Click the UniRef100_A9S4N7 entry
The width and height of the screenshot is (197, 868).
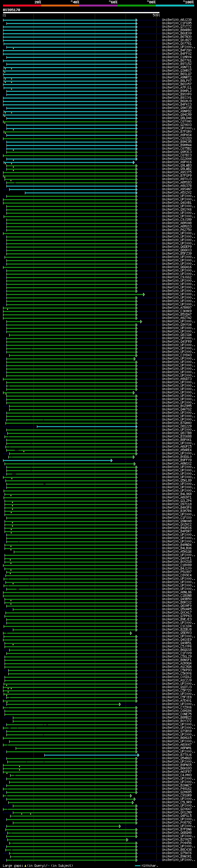point(177,189)
